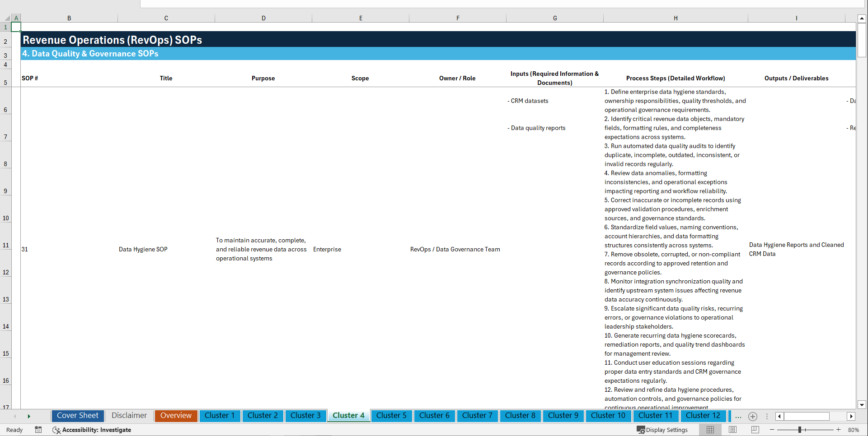Screen dimensions: 868x436
Task: Click the '- Data quality reports' cell
Action: point(536,128)
